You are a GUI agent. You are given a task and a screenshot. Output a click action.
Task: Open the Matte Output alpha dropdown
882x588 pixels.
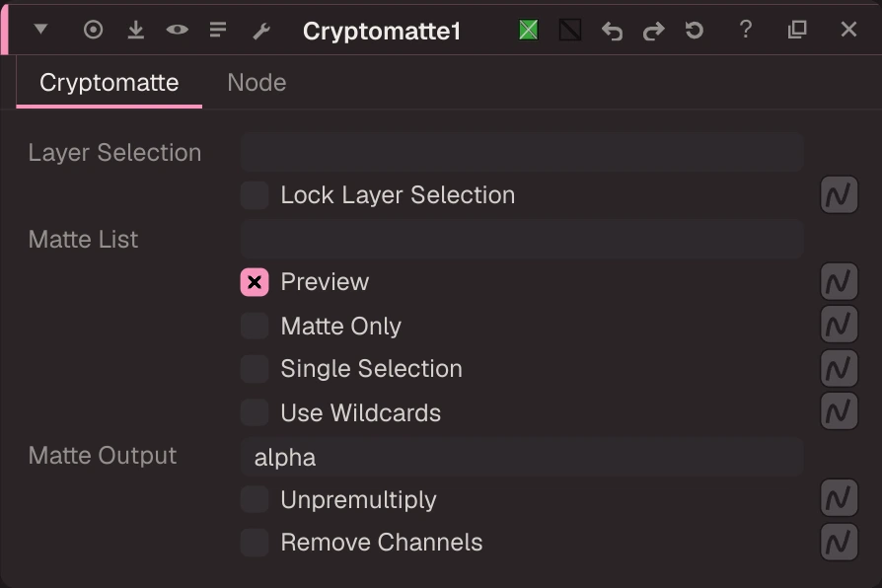point(522,457)
